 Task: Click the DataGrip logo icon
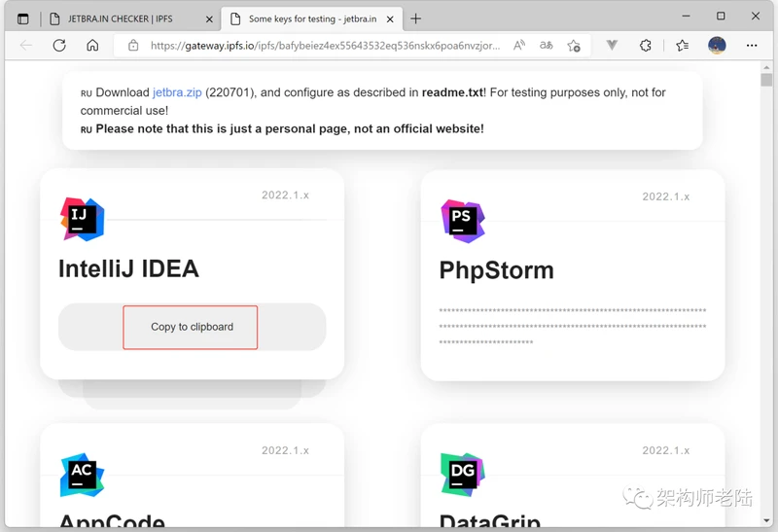click(463, 475)
